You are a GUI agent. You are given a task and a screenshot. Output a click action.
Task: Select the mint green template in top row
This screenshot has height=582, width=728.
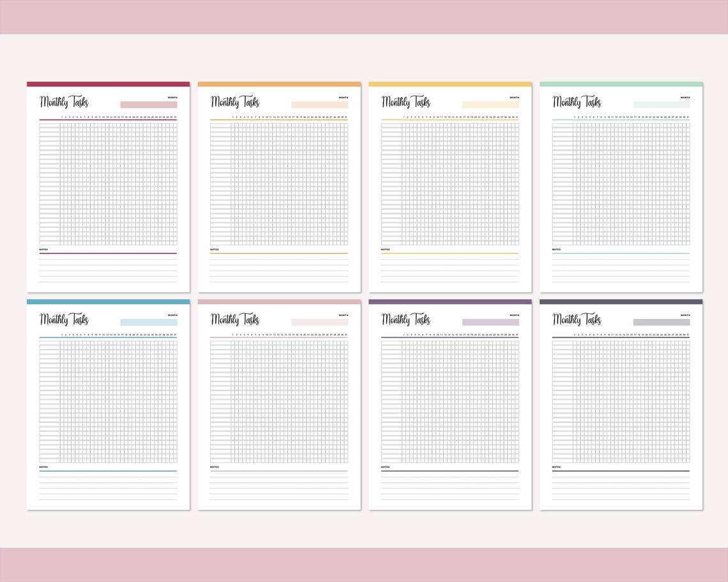pyautogui.click(x=620, y=185)
